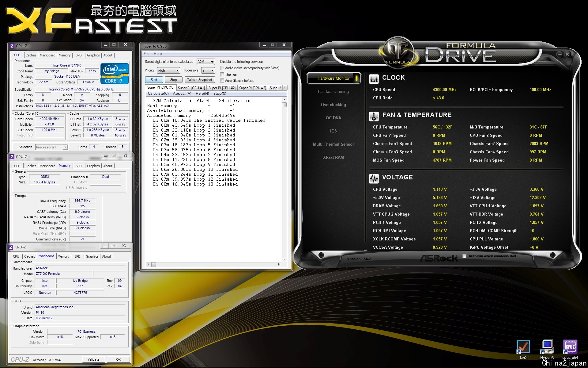The height and width of the screenshot is (368, 588).
Task: Open Fan-tastic Tuning section
Action: (x=333, y=91)
